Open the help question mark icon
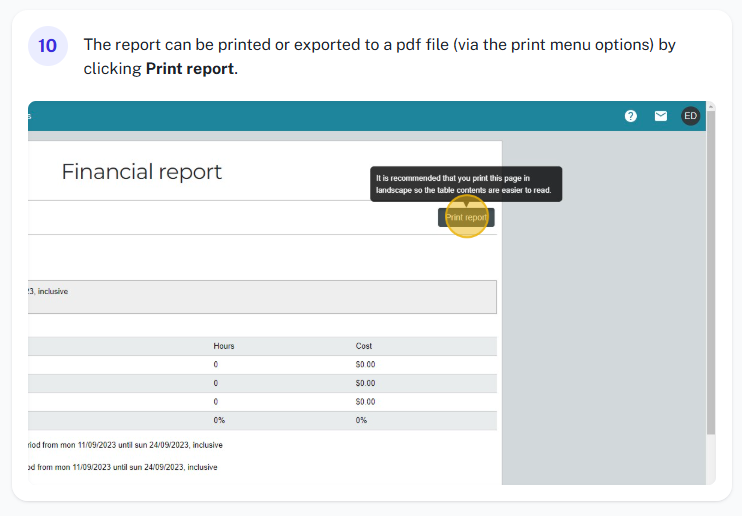Image resolution: width=742 pixels, height=516 pixels. click(630, 116)
